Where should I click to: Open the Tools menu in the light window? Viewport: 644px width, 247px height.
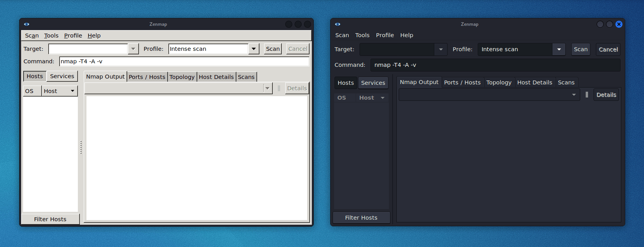click(x=51, y=36)
